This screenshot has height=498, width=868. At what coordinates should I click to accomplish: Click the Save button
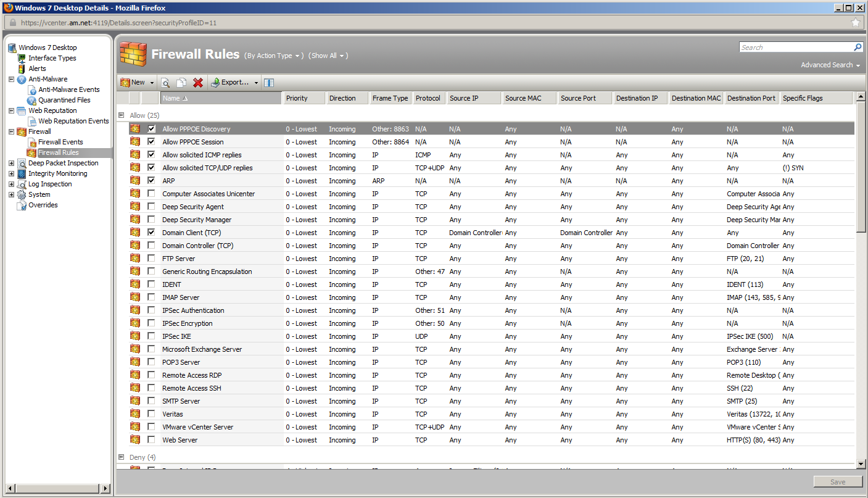(838, 482)
